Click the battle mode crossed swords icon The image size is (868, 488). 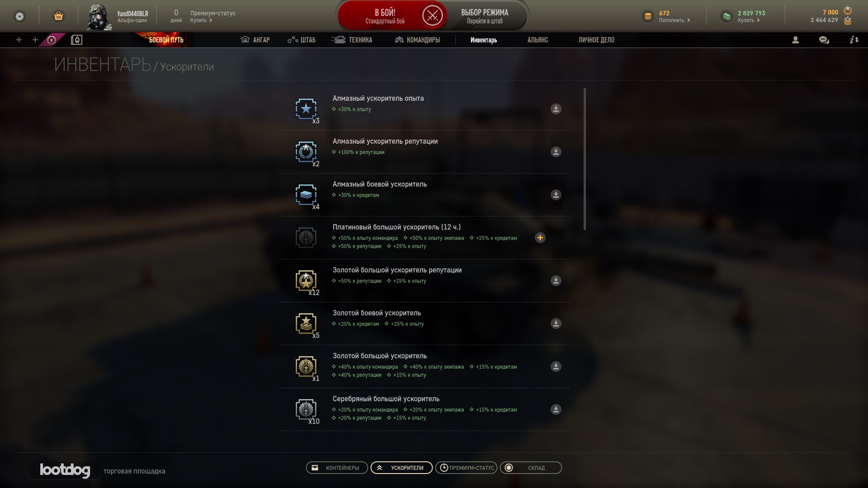click(432, 16)
